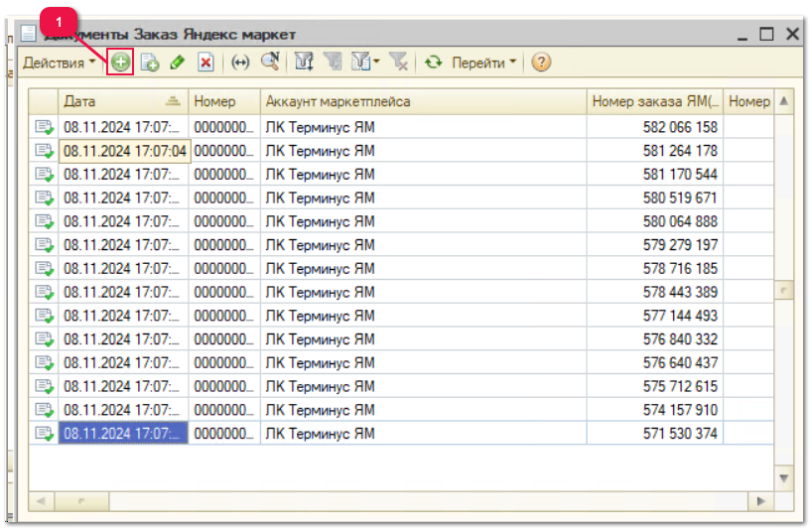
Task: Select order number 580 519 671
Action: point(680,198)
